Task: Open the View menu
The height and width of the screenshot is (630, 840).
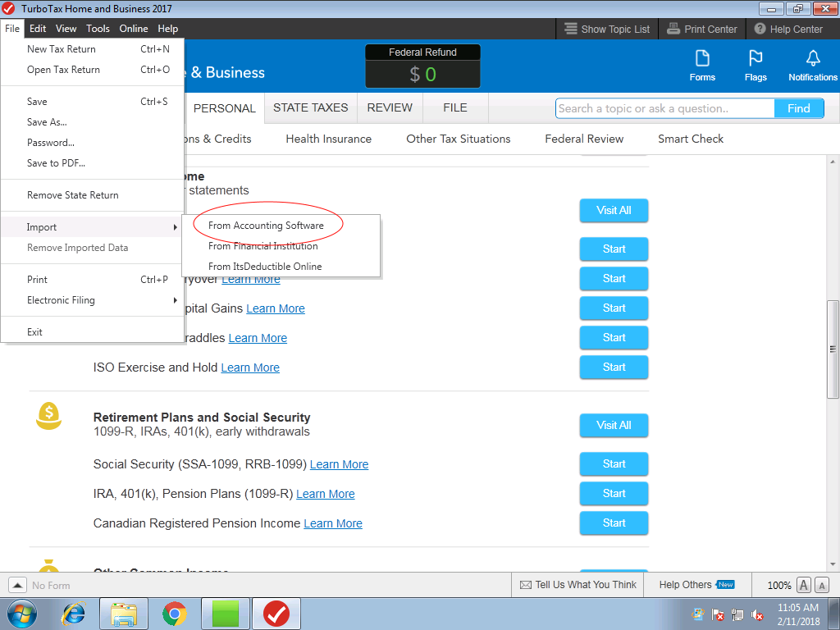Action: (66, 29)
